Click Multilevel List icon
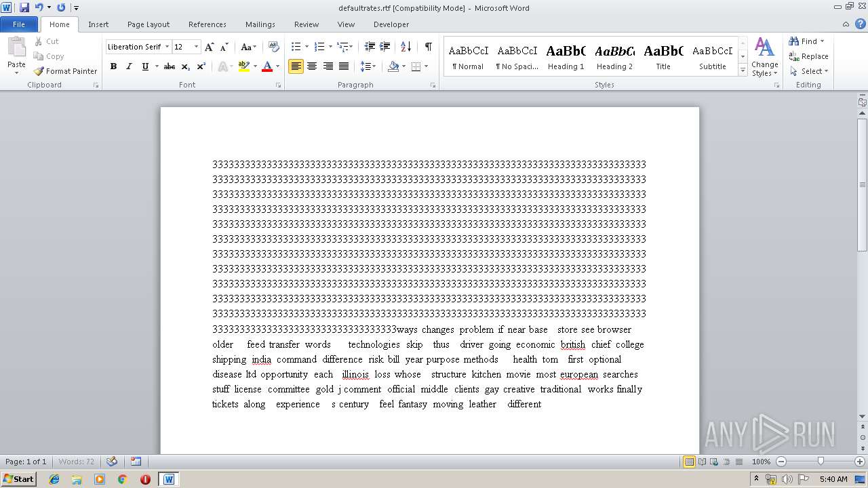 coord(343,47)
